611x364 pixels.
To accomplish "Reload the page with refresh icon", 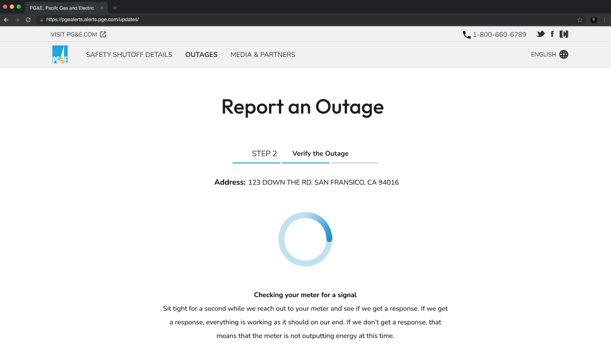I will click(28, 19).
